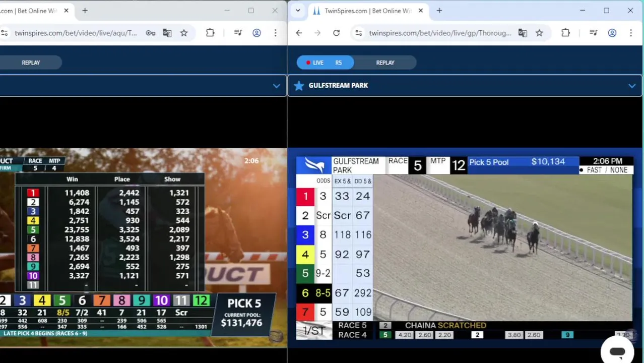Click LATE PICK 4 BEGINS ticker text
This screenshot has width=644, height=363.
(x=45, y=333)
